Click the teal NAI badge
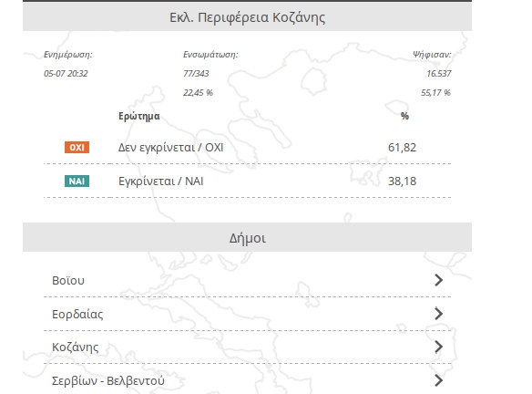The height and width of the screenshot is (394, 532). pos(77,181)
